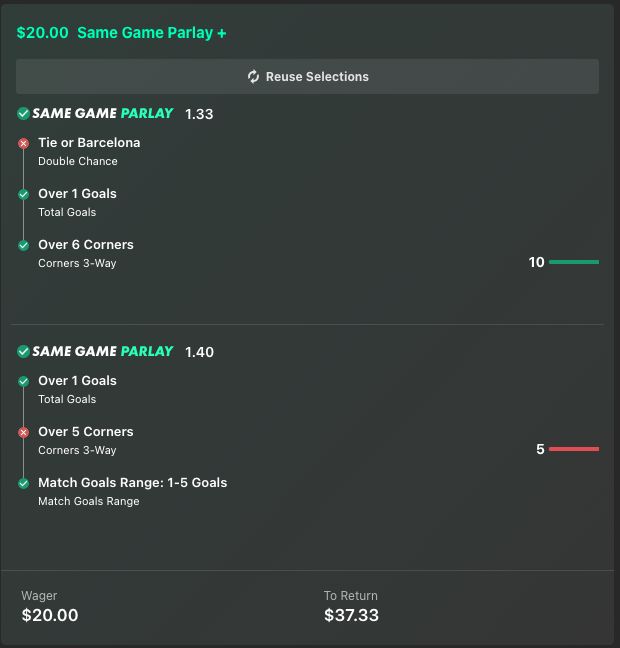Click green check next to Match Goals Range
Image resolution: width=620 pixels, height=648 pixels.
(24, 483)
